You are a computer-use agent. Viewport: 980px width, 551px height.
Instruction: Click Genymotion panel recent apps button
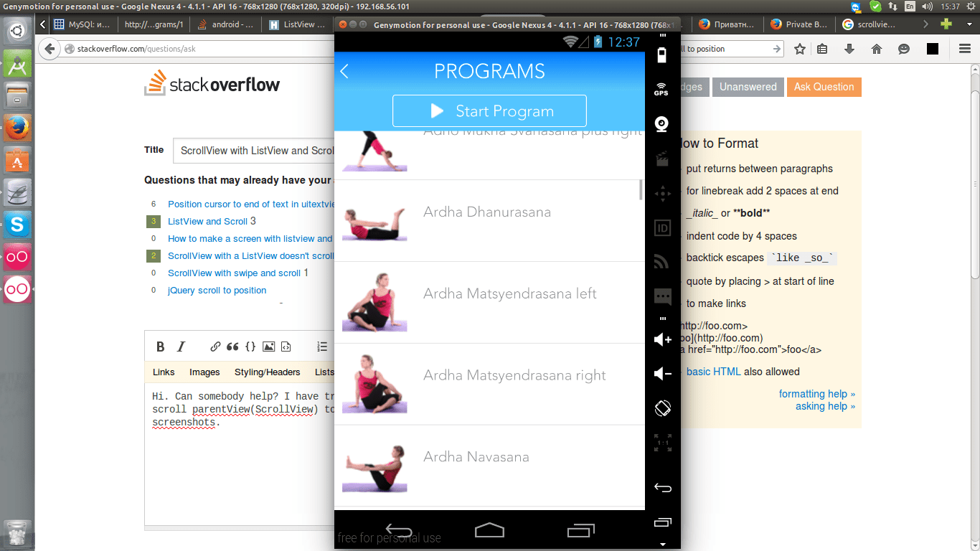pos(663,522)
